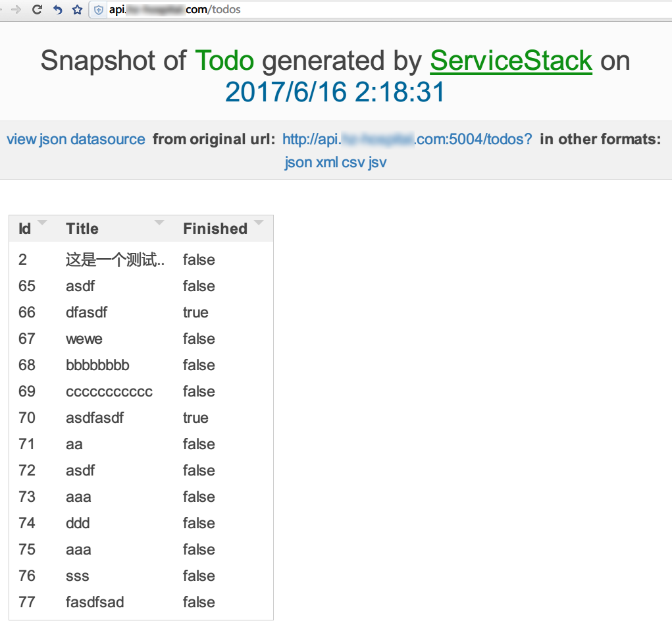The width and height of the screenshot is (672, 629).
Task: Switch to the csv format
Action: point(353,163)
